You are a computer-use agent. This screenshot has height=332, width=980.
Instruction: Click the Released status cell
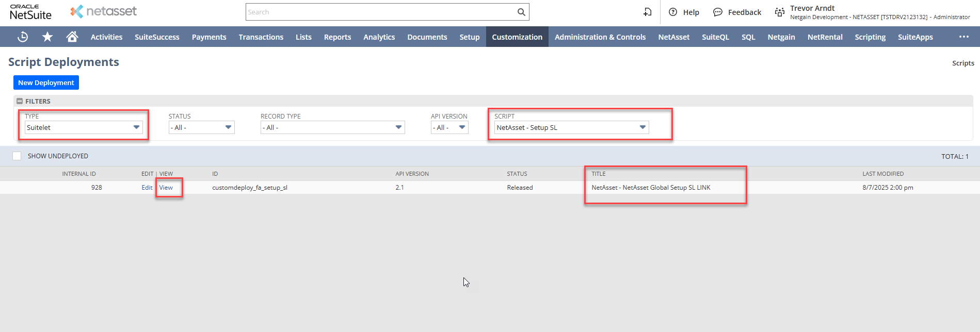(x=520, y=188)
